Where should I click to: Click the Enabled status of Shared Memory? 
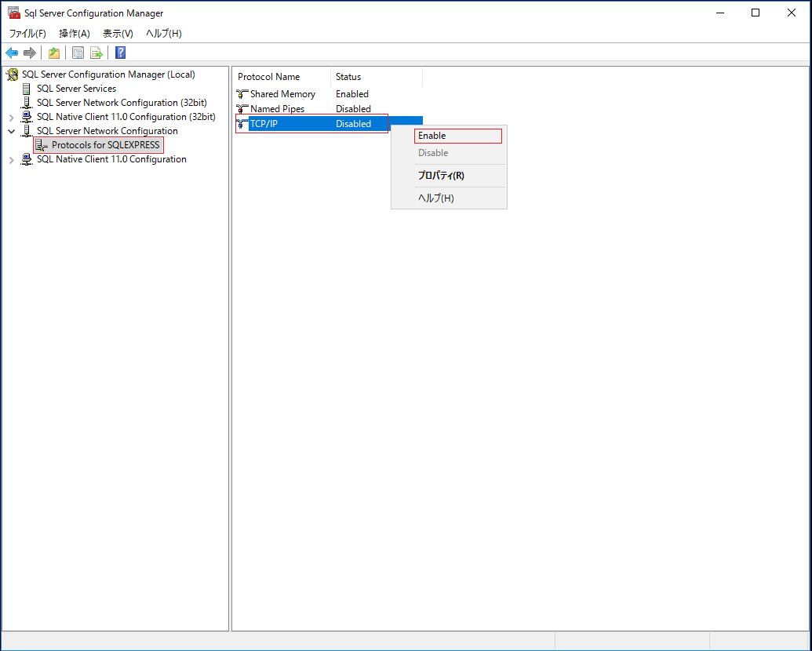coord(352,94)
